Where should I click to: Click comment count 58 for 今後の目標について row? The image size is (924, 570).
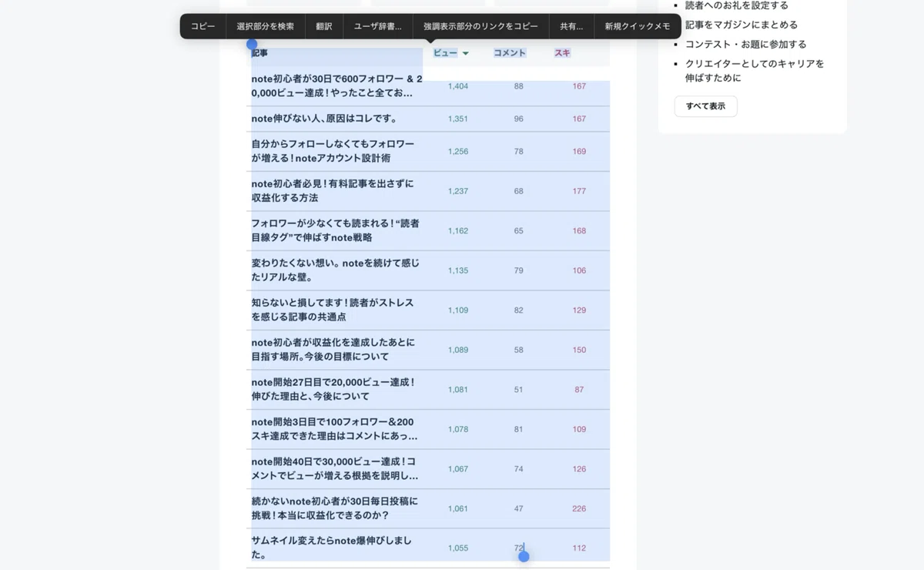point(518,350)
